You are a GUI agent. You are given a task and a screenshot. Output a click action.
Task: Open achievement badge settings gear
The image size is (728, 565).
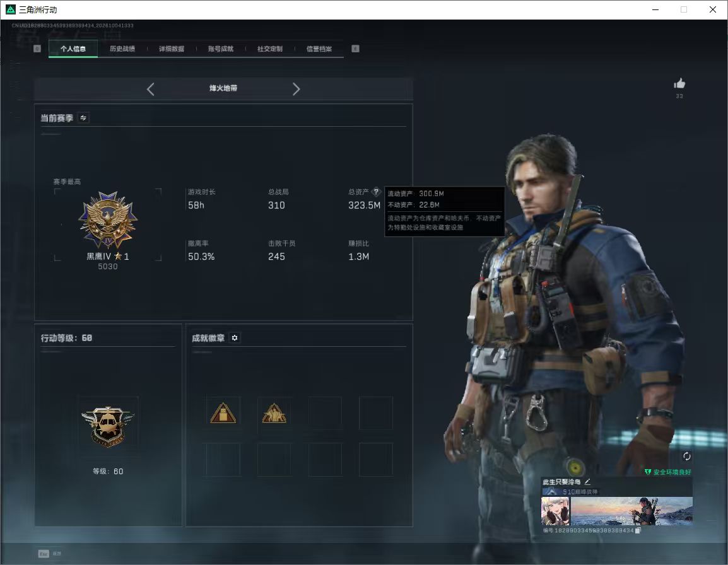(x=235, y=338)
